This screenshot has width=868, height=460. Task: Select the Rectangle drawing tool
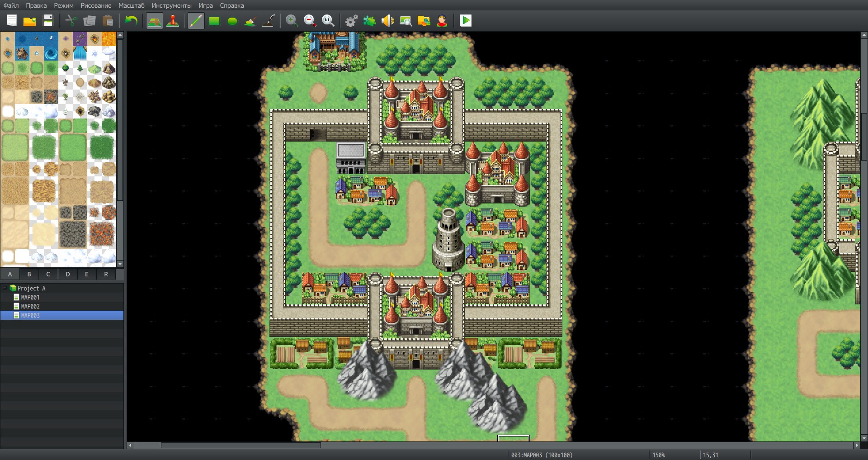214,21
